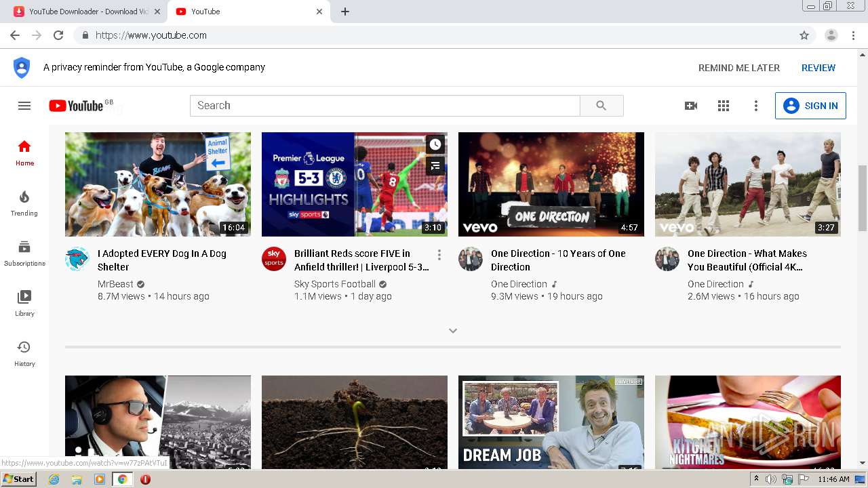Expand the show more chevron below videos
The width and height of the screenshot is (868, 488).
[x=453, y=331]
